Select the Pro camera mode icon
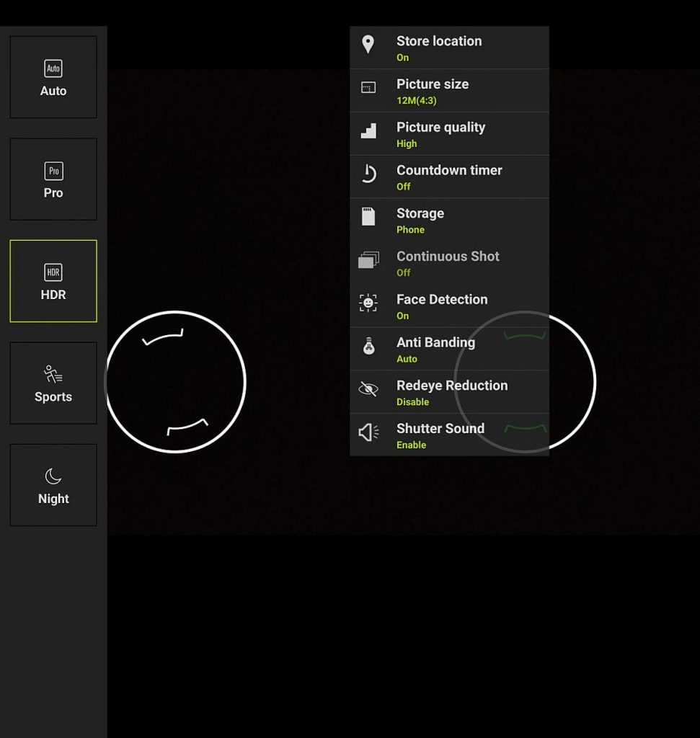The image size is (700, 738). [53, 171]
